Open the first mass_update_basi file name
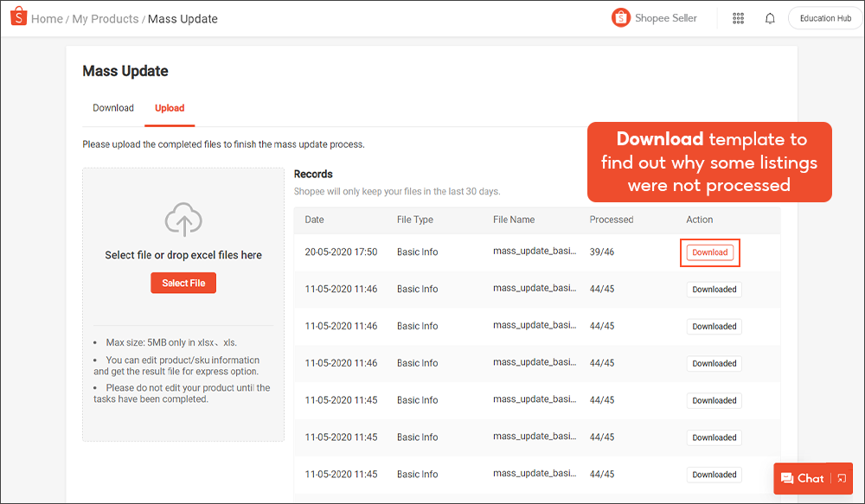This screenshot has height=504, width=865. click(538, 252)
